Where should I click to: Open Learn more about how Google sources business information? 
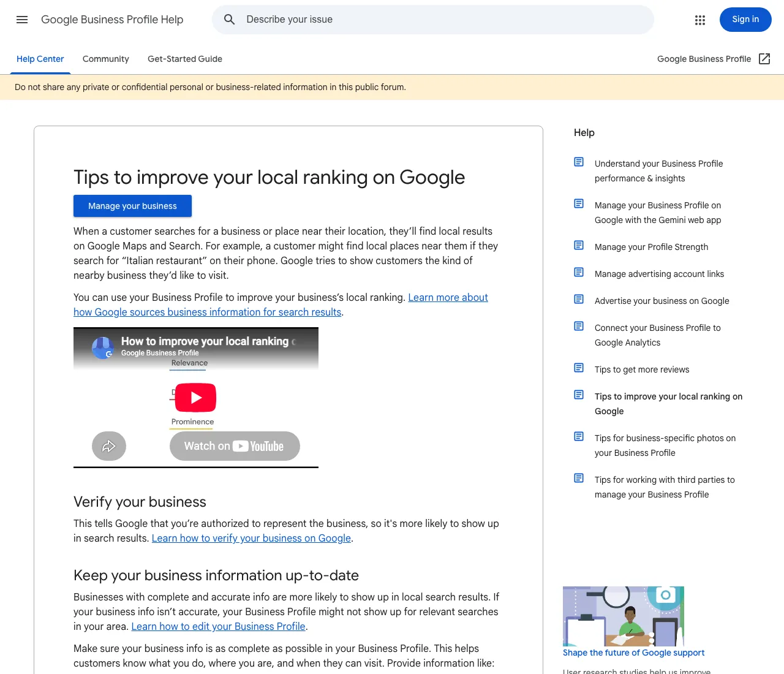[281, 305]
